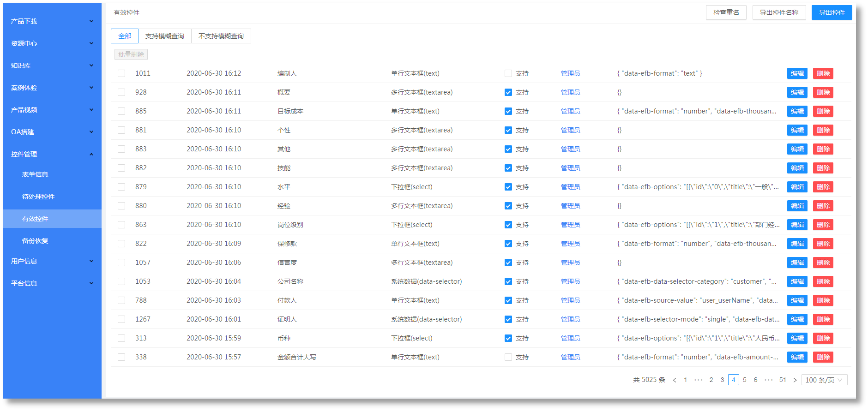Expand the 案例体验 sidebar menu
Viewport: 868px width, 412px height.
click(x=52, y=88)
